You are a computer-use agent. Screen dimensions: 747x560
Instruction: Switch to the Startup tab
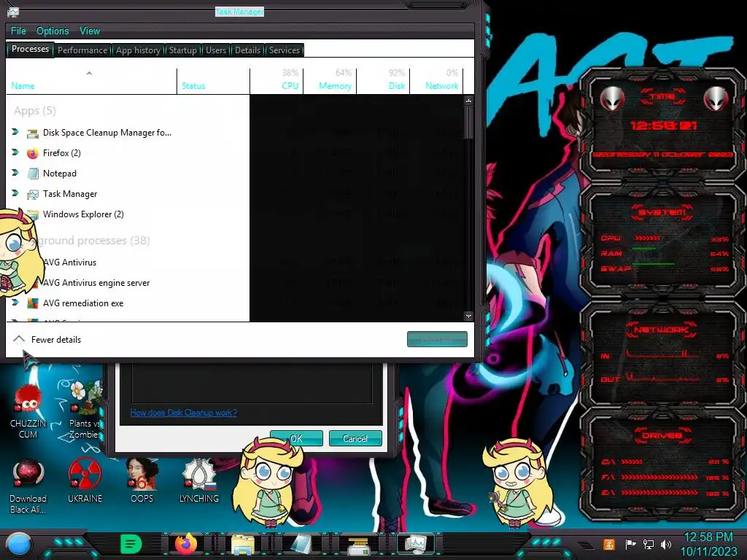pyautogui.click(x=183, y=50)
